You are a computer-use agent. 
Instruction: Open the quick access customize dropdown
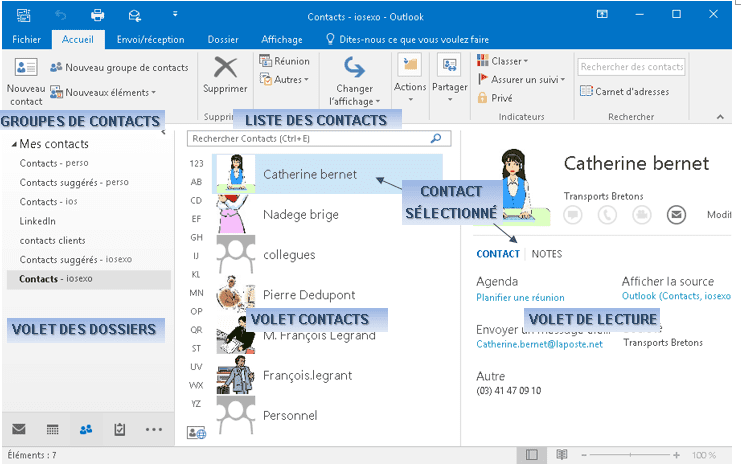tap(175, 14)
